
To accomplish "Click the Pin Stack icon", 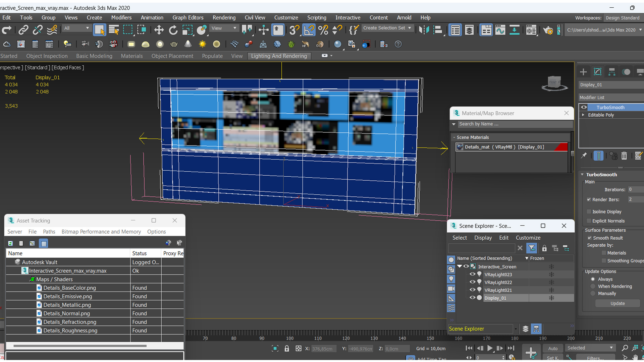I will click(584, 156).
